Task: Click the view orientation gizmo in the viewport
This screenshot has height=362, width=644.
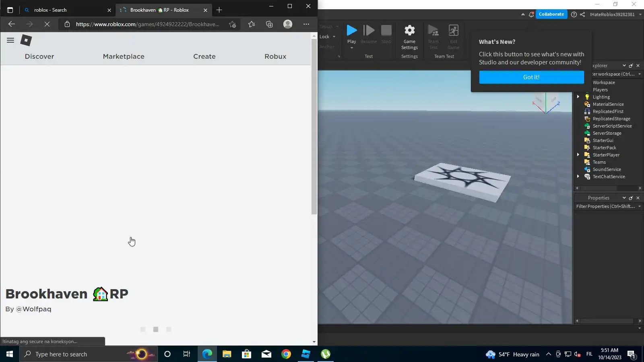Action: 546,103
